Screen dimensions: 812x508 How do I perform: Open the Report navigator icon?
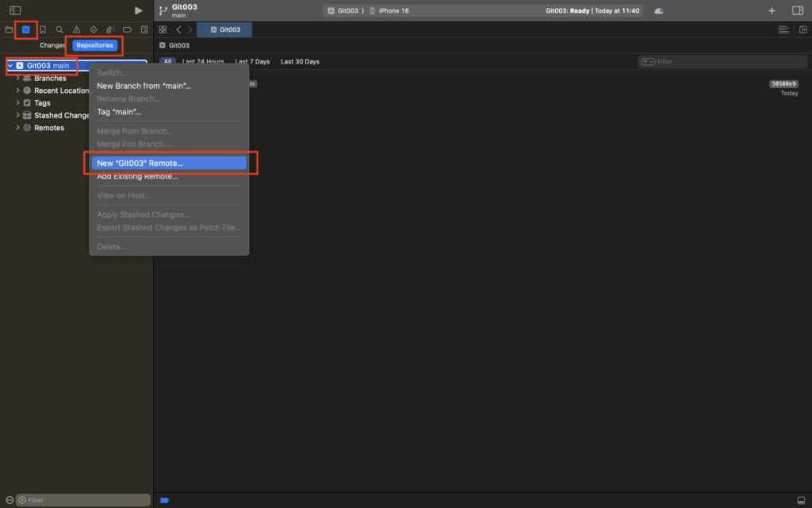[x=144, y=29]
